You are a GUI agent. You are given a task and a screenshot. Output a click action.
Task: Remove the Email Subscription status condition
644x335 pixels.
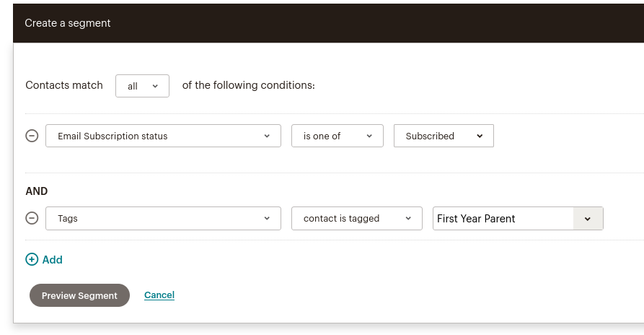[32, 136]
